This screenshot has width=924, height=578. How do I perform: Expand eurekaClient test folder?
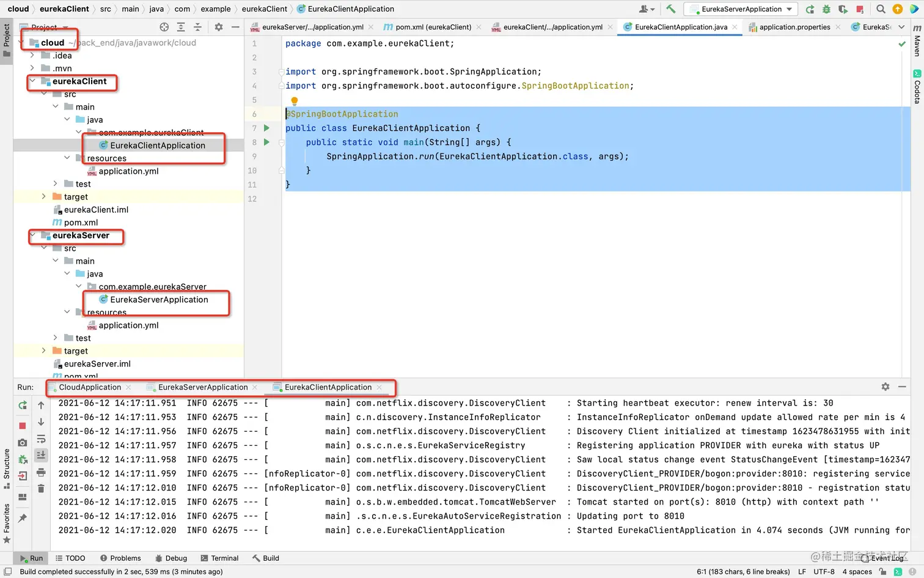click(56, 184)
